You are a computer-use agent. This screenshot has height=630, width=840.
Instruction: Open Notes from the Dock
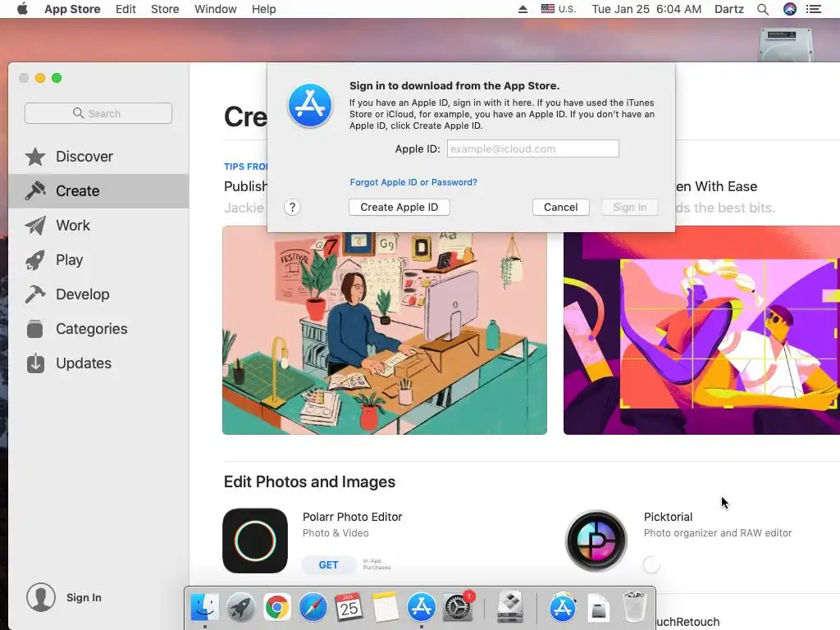click(386, 608)
